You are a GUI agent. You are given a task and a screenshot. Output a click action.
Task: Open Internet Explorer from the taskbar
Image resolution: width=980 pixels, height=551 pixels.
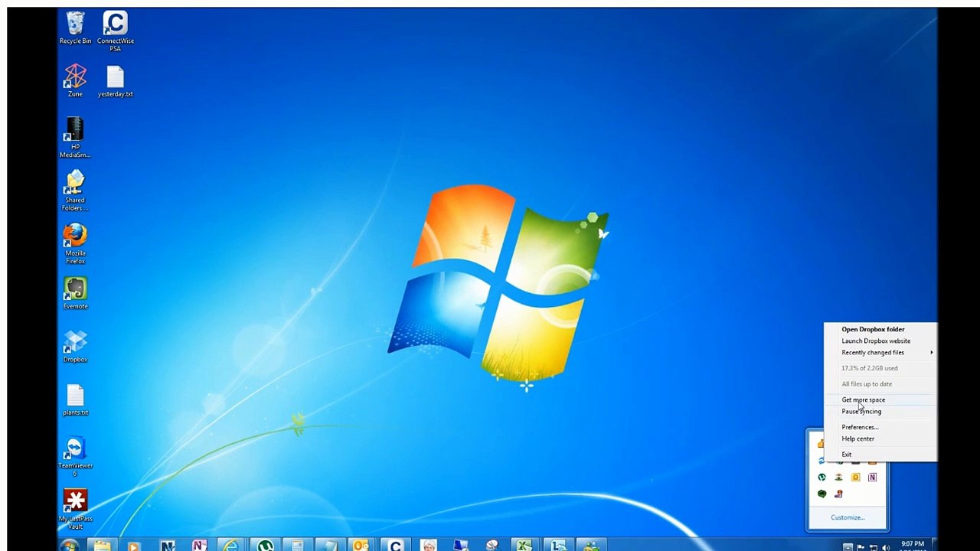point(230,545)
